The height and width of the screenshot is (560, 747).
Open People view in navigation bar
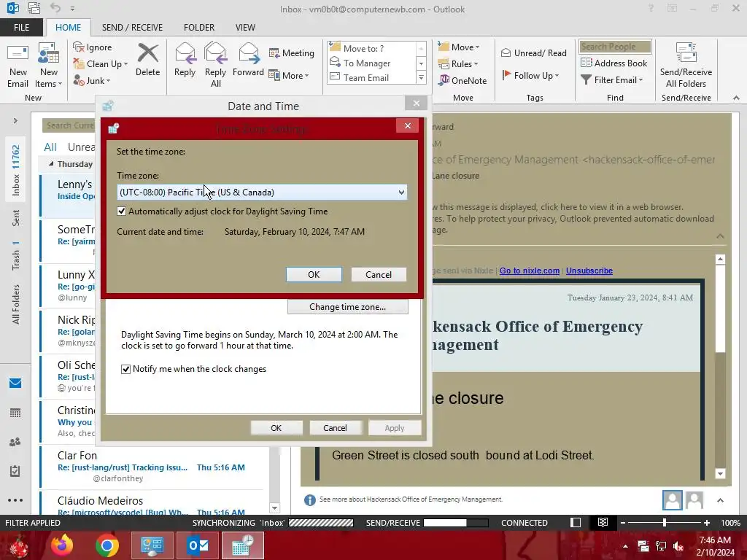pos(15,442)
